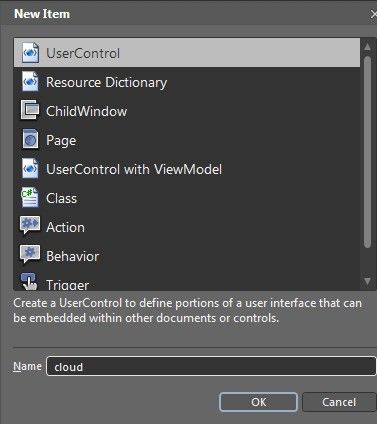Image resolution: width=377 pixels, height=424 pixels.
Task: Confirm with the OK button
Action: click(258, 402)
